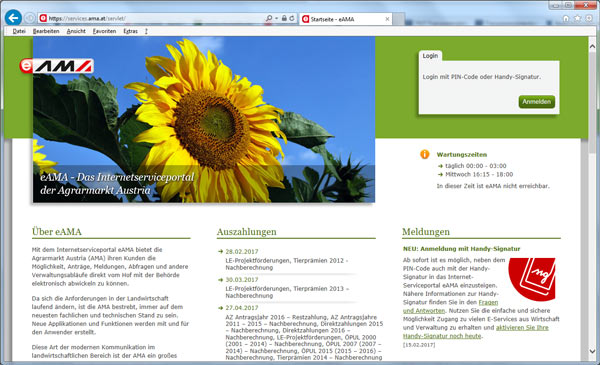
Task: Click the page scrollbar up arrow
Action: coord(592,47)
